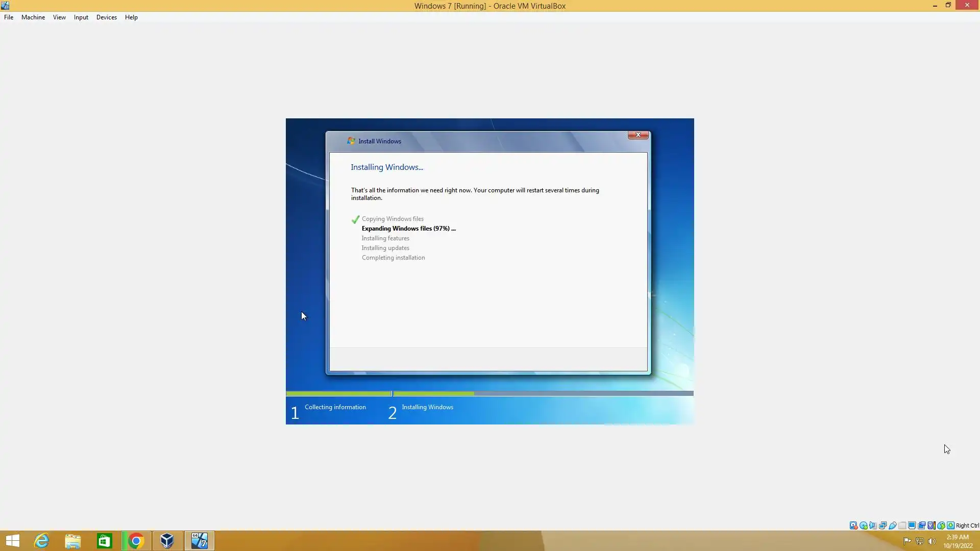Click the CPU virtualization status icon

931,525
